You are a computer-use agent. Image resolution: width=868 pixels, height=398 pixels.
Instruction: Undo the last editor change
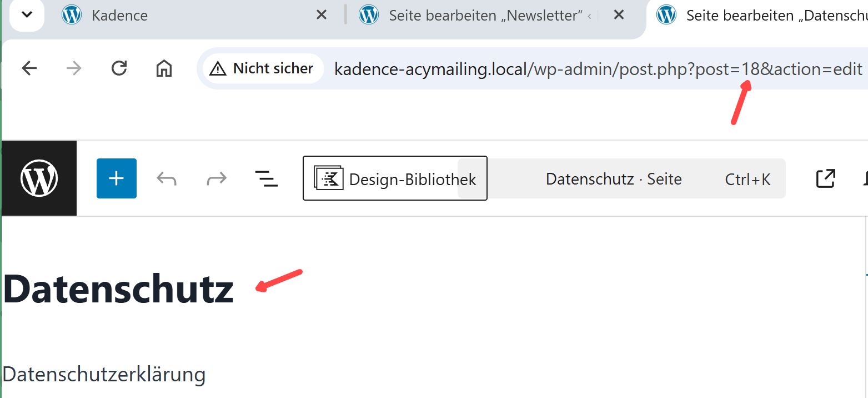(x=167, y=178)
